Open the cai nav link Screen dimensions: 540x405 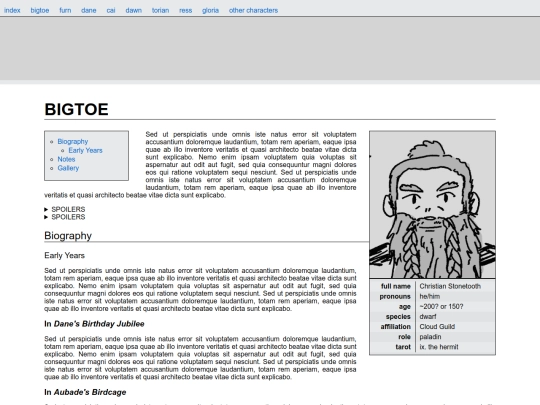(111, 10)
